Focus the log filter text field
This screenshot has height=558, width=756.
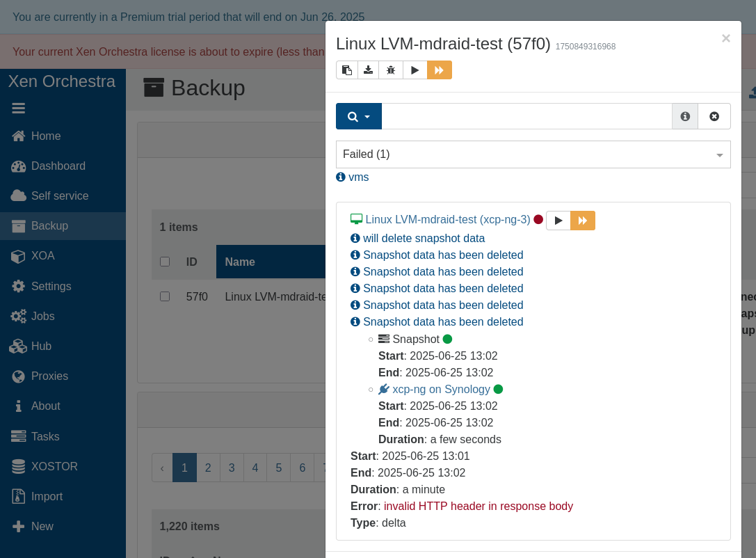(526, 116)
